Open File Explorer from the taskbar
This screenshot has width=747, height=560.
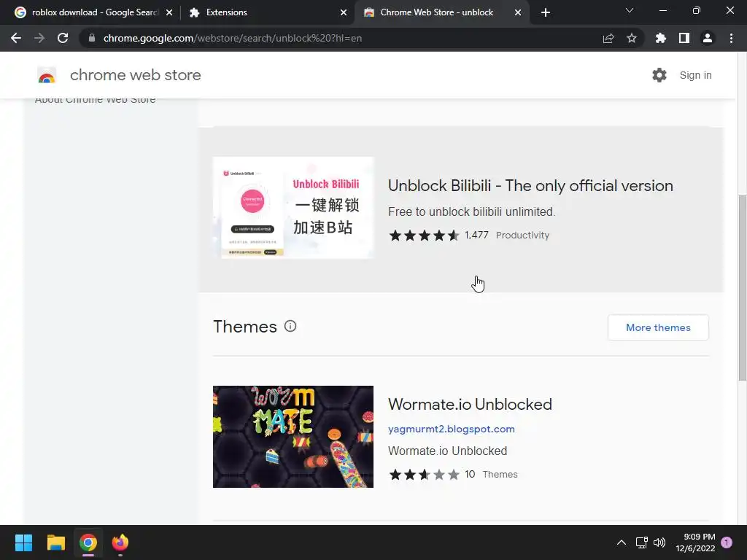[x=55, y=542]
